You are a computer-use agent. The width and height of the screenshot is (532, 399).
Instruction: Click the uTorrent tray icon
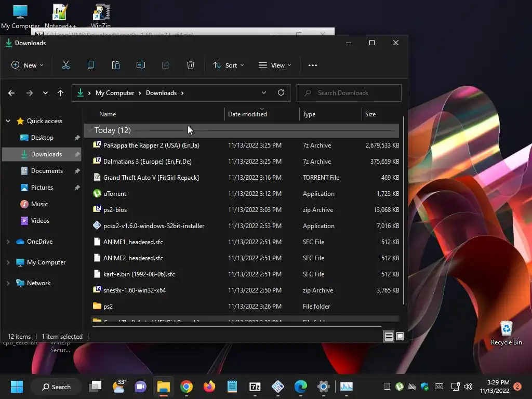400,387
